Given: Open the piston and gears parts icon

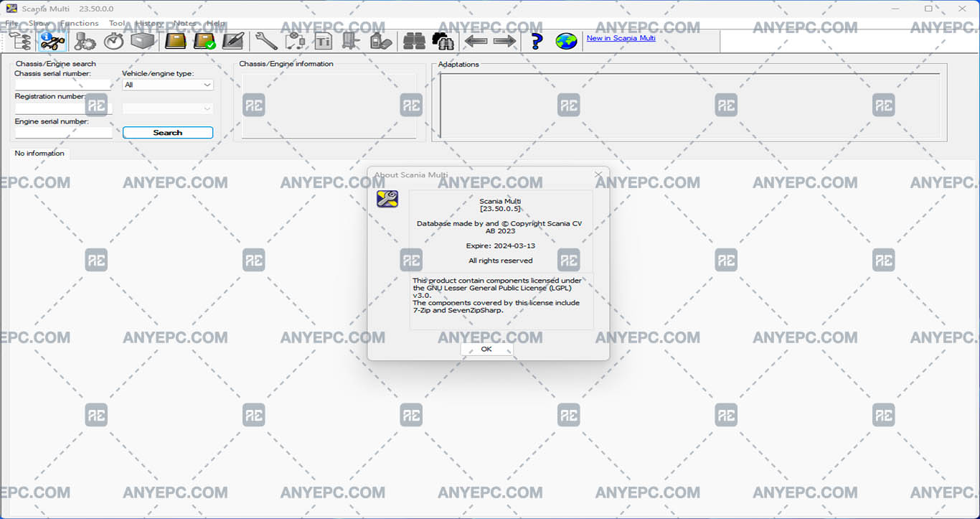Looking at the screenshot, I should [x=85, y=41].
